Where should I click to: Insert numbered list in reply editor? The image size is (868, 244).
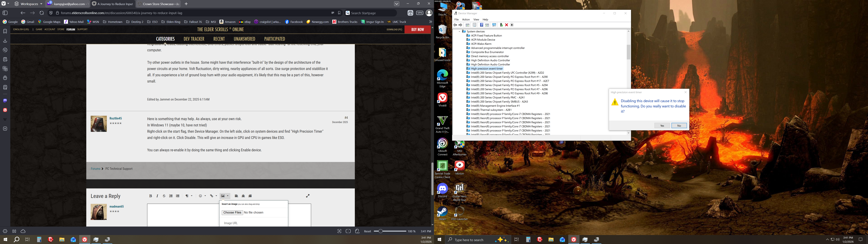[171, 196]
